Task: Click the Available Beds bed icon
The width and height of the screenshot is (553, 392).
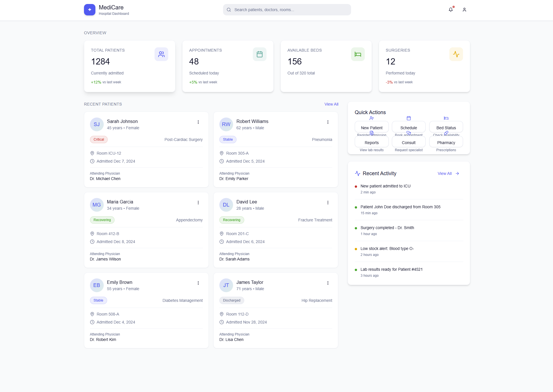Action: (358, 54)
